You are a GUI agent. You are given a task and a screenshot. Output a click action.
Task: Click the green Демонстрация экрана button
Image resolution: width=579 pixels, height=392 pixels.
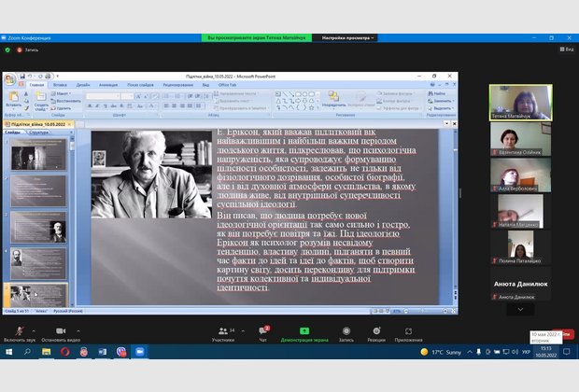(304, 331)
